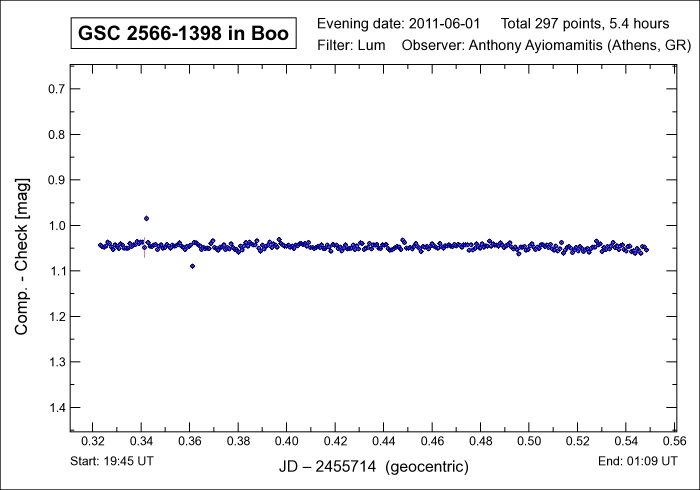Click the GSC 2566-1398 in Boo title box

tap(182, 34)
